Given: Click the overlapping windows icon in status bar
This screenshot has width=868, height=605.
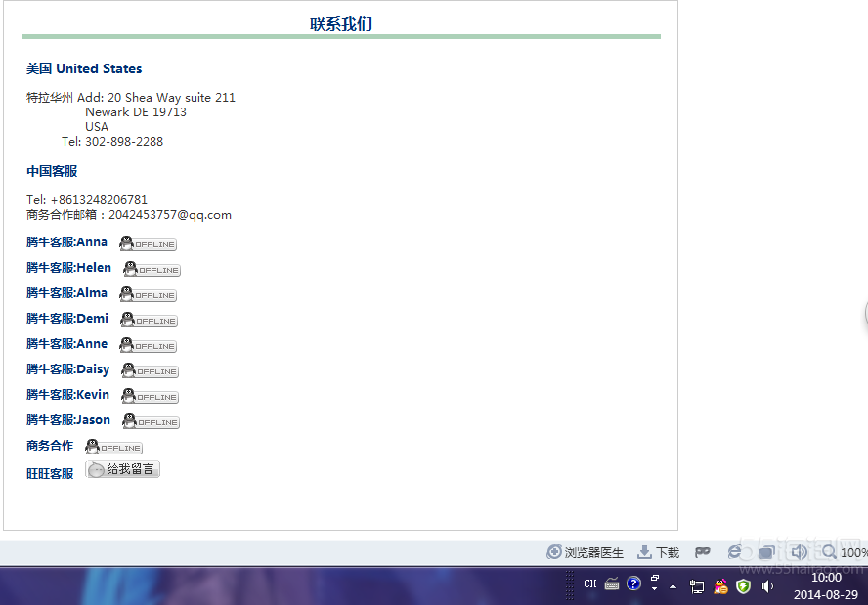Looking at the screenshot, I should pyautogui.click(x=766, y=552).
